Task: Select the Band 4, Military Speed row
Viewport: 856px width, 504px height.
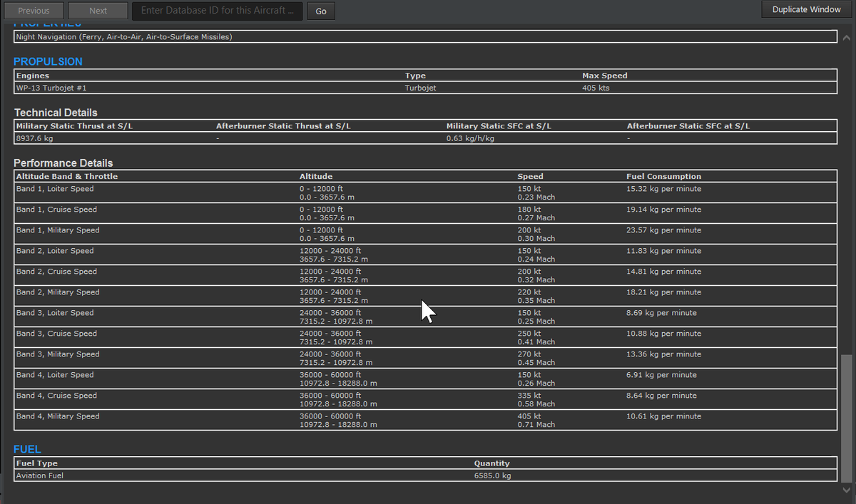Action: 425,421
